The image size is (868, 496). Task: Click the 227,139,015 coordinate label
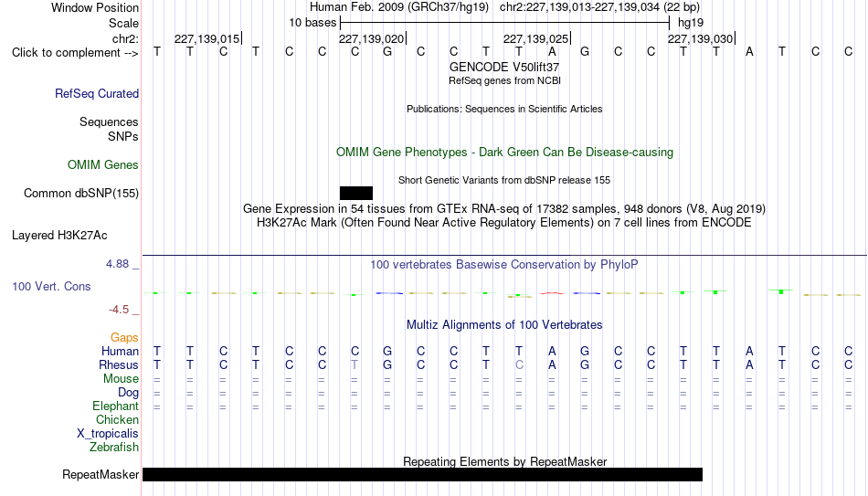pyautogui.click(x=207, y=38)
